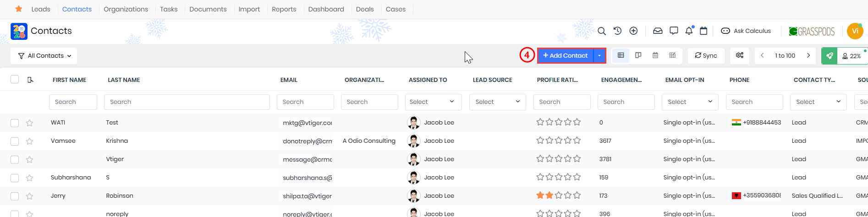Screen dimensions: 868x217
Task: Open the Deals menu item
Action: pos(365,9)
